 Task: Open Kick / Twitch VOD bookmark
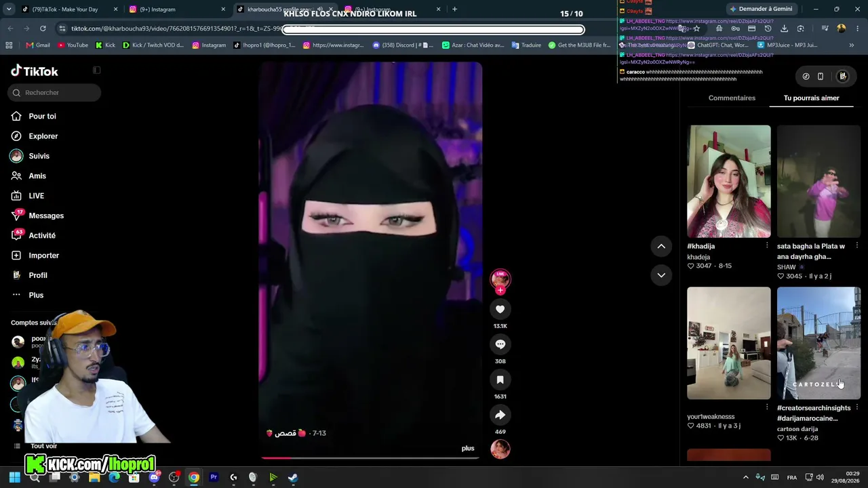pyautogui.click(x=153, y=45)
